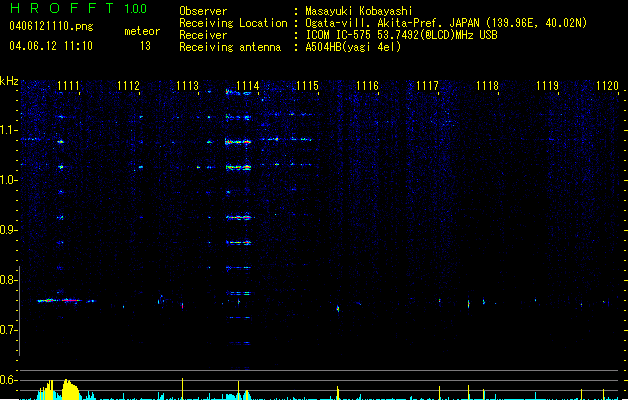Click the 1115 time marker
The height and width of the screenshot is (400, 629).
coord(307,86)
